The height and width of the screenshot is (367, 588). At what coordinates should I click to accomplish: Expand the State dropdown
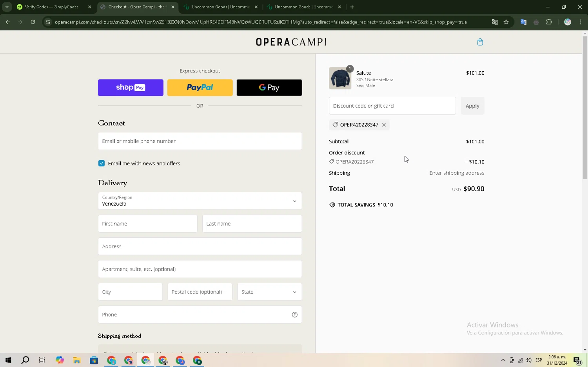[x=269, y=292]
